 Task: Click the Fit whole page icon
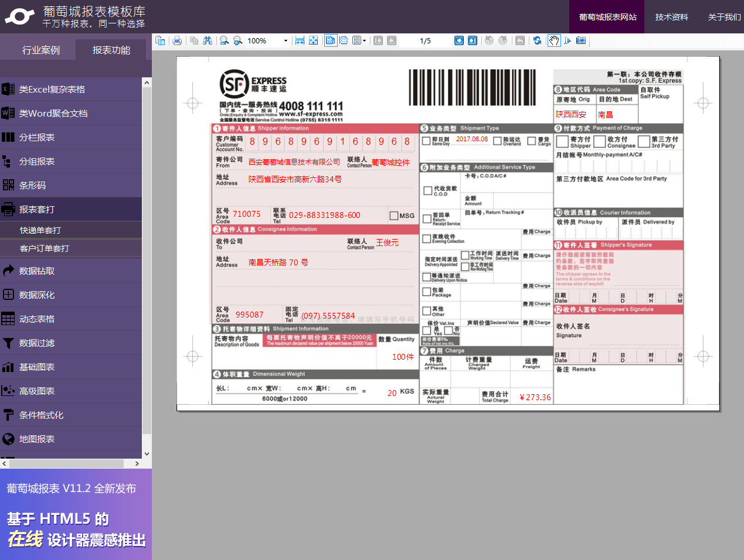314,40
